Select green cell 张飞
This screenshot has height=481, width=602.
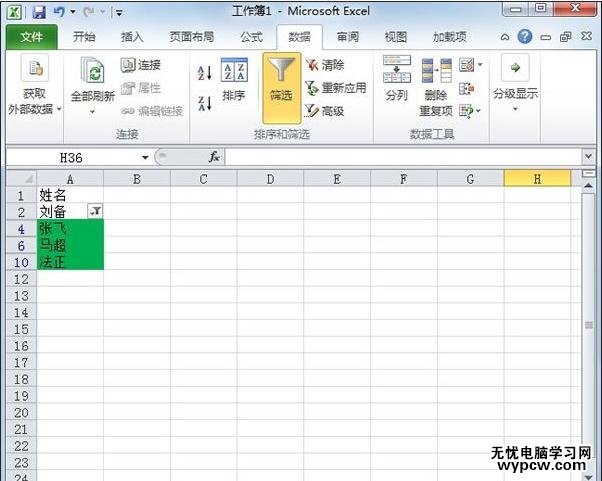(x=70, y=228)
